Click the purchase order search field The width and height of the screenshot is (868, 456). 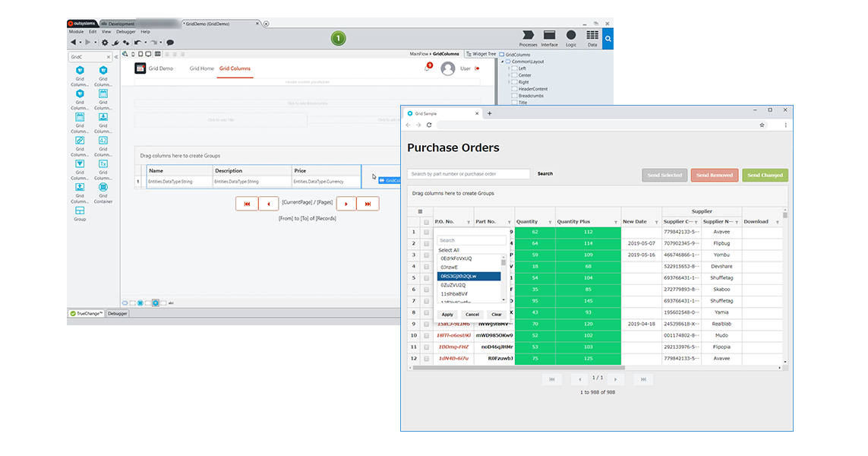pyautogui.click(x=469, y=174)
